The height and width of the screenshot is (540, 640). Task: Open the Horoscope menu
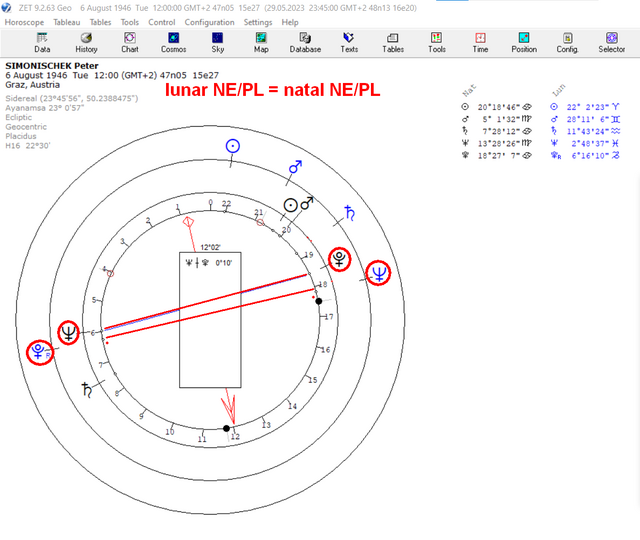tap(24, 22)
